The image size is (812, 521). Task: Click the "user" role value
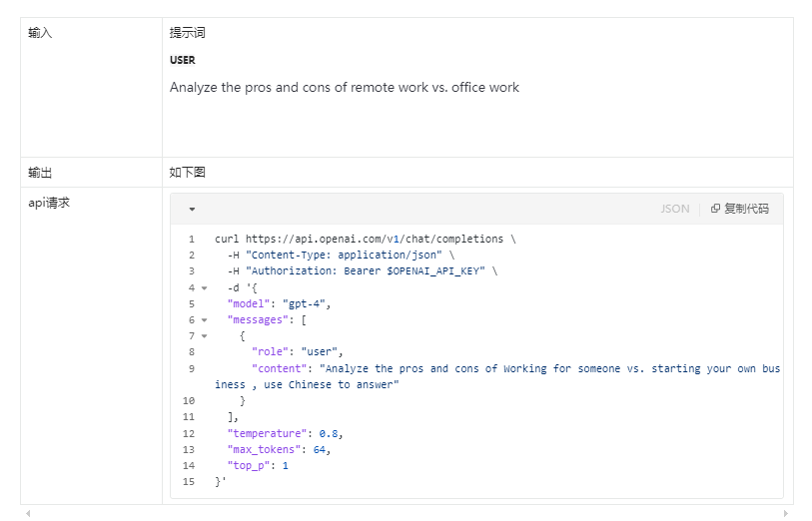(320, 351)
